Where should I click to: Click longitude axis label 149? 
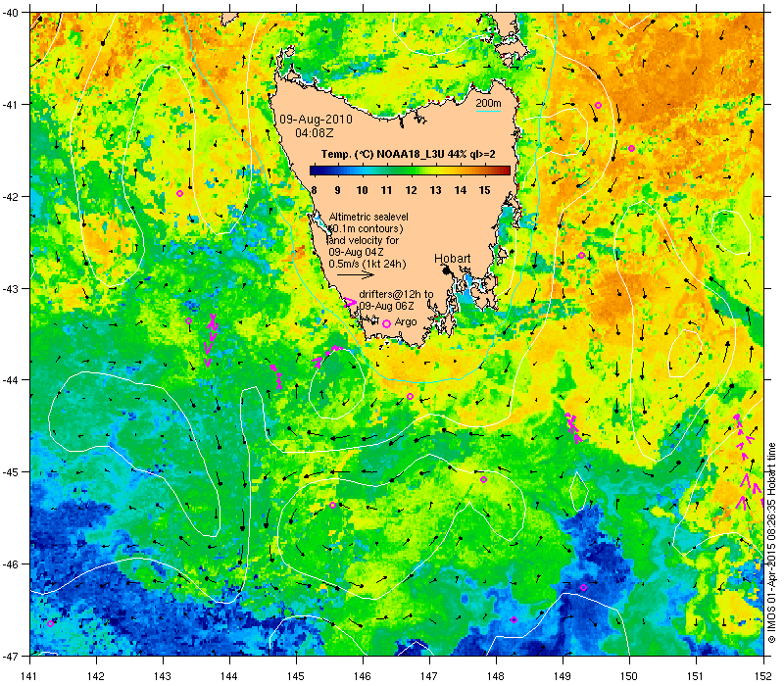coord(563,676)
